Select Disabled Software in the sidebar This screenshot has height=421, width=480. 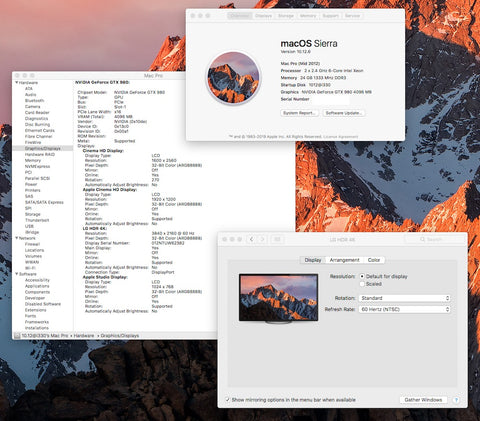43,304
